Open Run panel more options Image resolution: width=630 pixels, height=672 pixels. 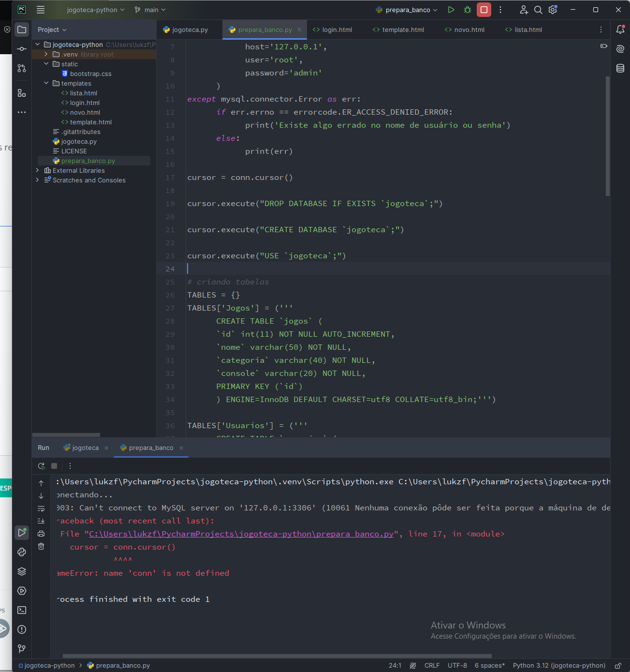(70, 466)
